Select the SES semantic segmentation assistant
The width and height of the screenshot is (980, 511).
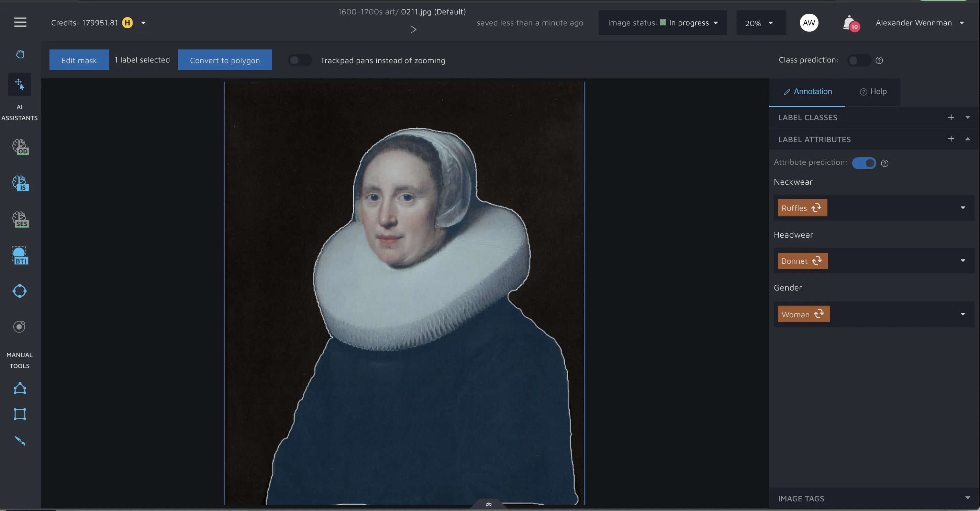click(20, 219)
